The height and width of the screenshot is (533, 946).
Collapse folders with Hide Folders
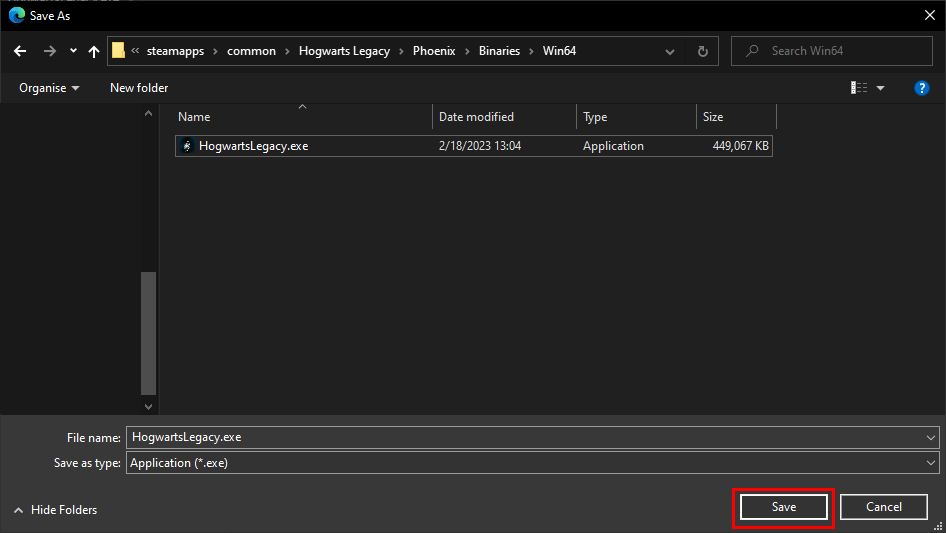[x=55, y=510]
